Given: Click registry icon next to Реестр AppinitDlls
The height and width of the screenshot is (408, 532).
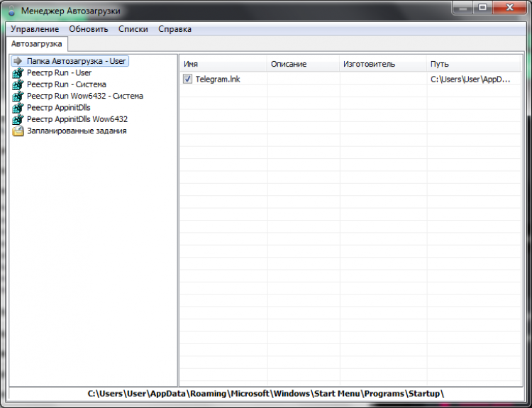Looking at the screenshot, I should pos(18,108).
